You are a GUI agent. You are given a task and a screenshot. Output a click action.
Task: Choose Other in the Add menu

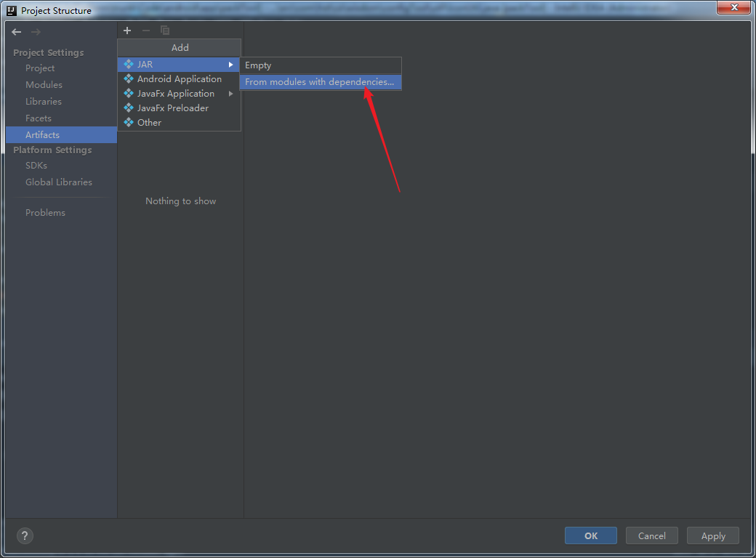pos(179,122)
